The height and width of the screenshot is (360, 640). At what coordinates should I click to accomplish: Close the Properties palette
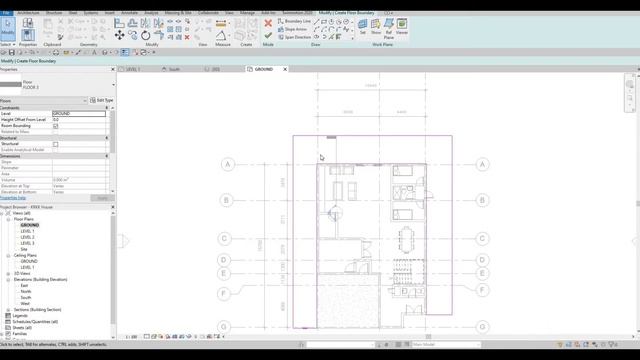(113, 69)
